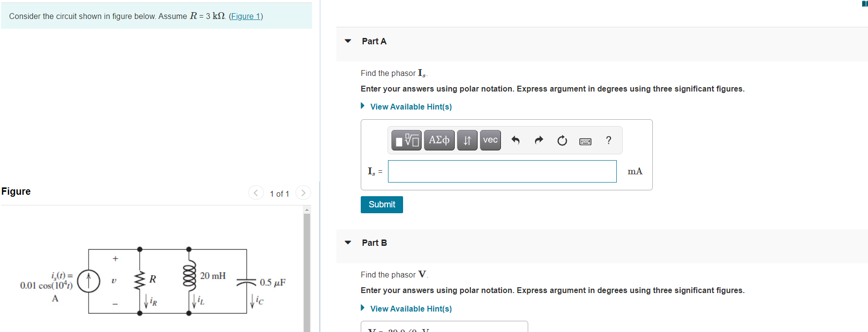
Task: Show keyboard shortcuts
Action: (x=586, y=141)
